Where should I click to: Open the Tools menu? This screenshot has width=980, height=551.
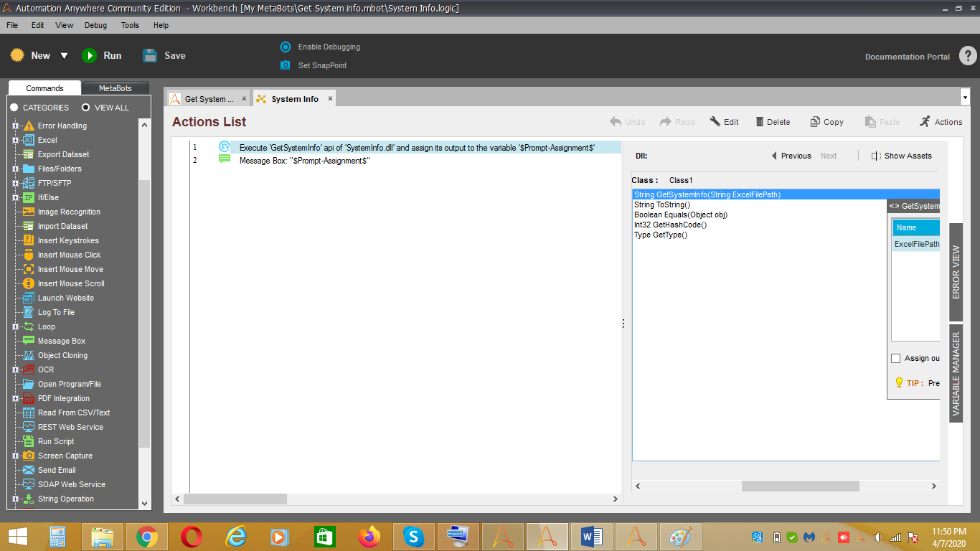tap(130, 25)
